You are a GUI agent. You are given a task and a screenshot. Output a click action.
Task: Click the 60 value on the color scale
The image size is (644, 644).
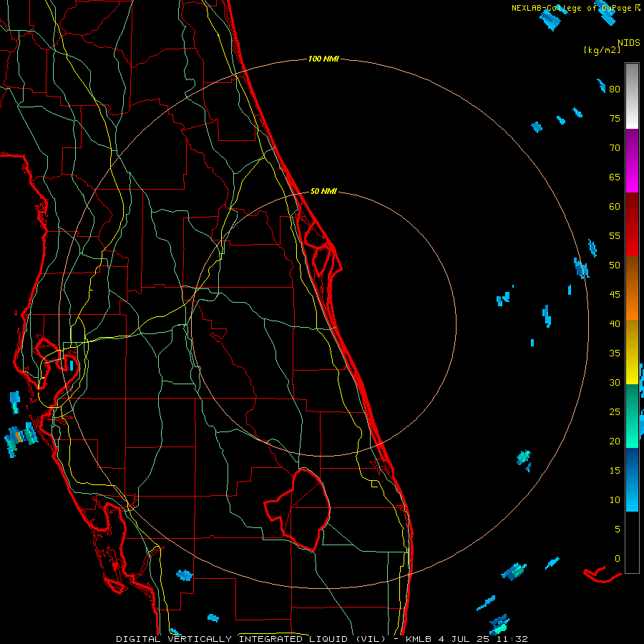pyautogui.click(x=615, y=207)
